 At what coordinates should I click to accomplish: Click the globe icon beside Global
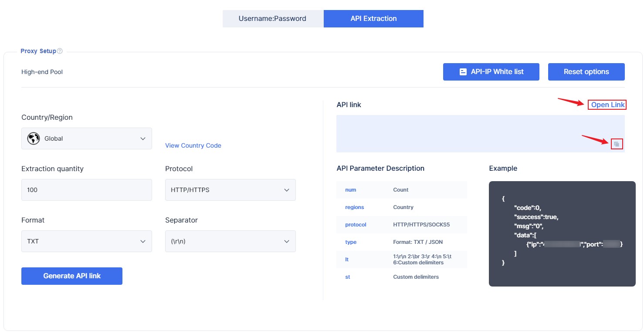tap(34, 138)
